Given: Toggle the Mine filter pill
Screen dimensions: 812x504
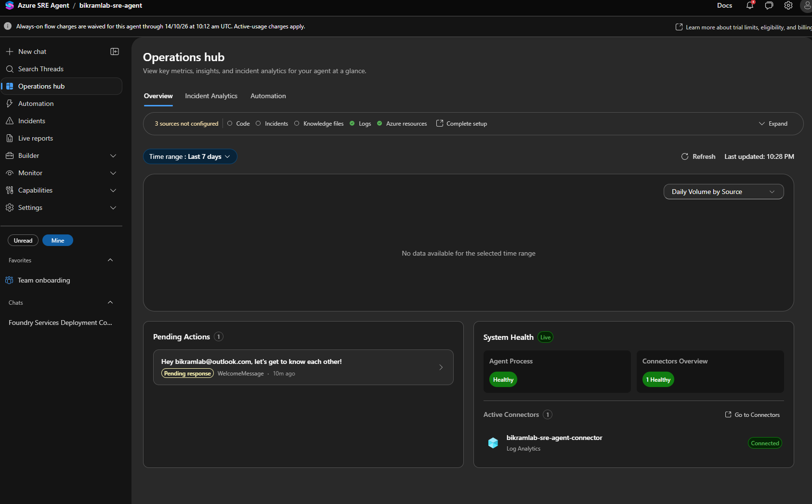Looking at the screenshot, I should 58,240.
